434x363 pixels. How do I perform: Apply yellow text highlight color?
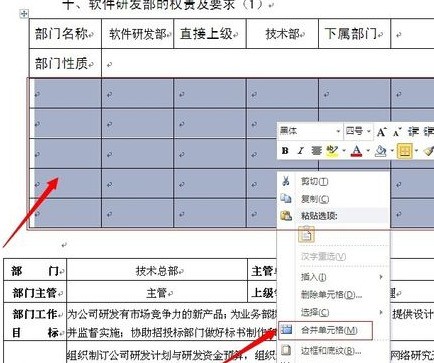[x=332, y=151]
